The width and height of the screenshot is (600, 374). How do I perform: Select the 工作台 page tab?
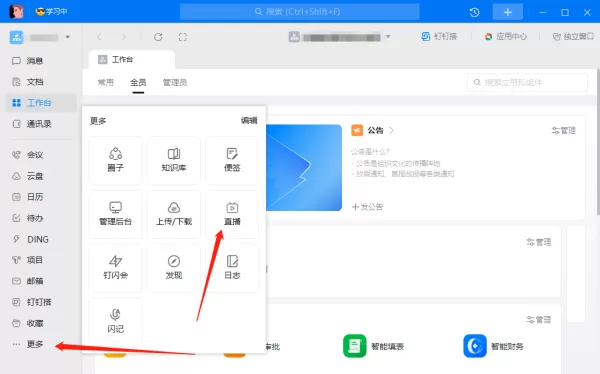[132, 60]
